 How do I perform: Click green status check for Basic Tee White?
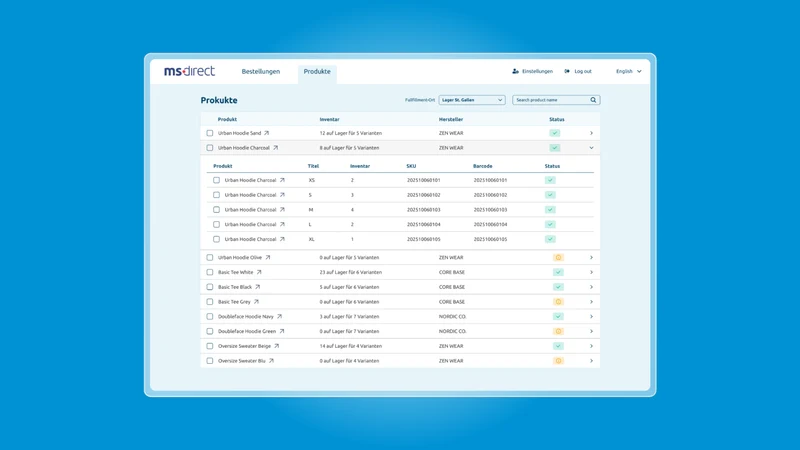pos(558,272)
